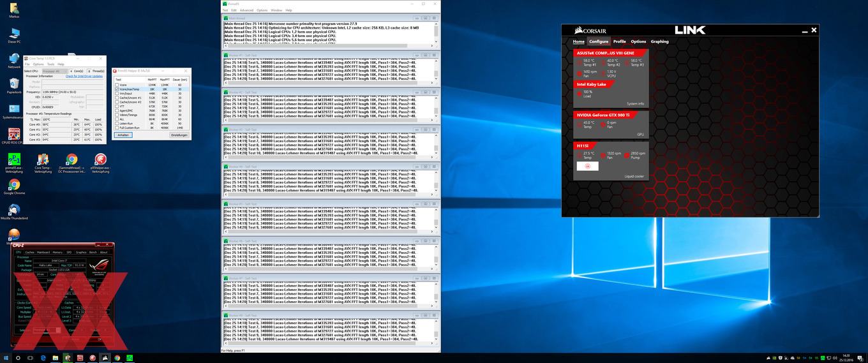
Task: Enable the Cache/Uncore #1 test checkbox
Action: tap(117, 98)
